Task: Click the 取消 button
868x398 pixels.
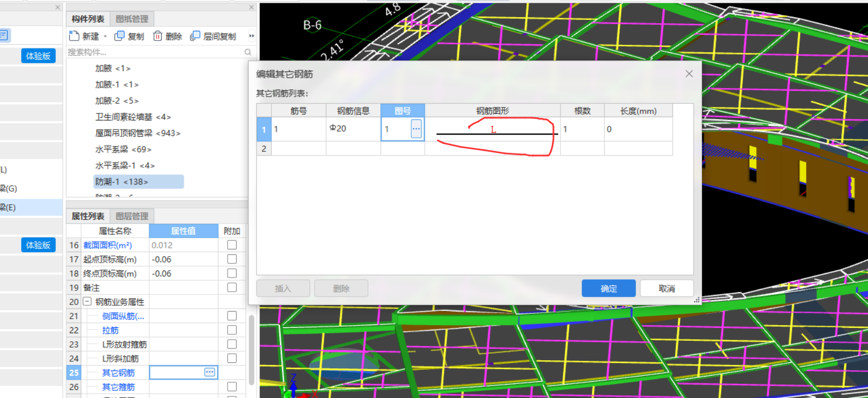Action: 667,288
